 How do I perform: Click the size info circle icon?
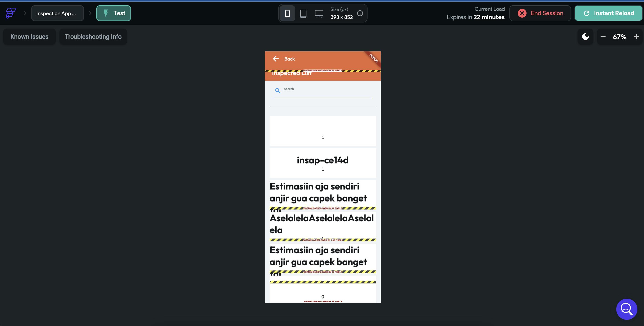[x=360, y=13]
